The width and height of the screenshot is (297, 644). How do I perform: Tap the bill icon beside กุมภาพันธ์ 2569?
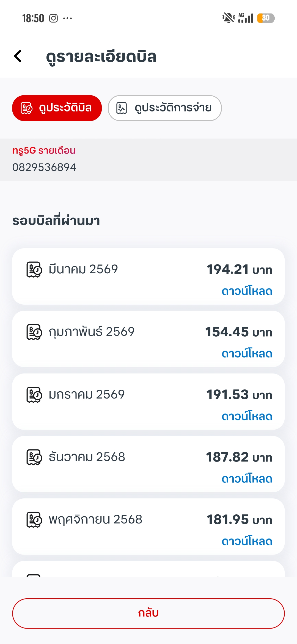click(x=34, y=332)
